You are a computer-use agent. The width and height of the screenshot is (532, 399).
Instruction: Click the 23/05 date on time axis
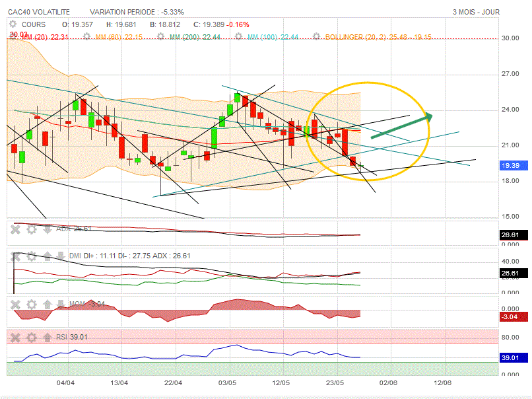coord(335,383)
